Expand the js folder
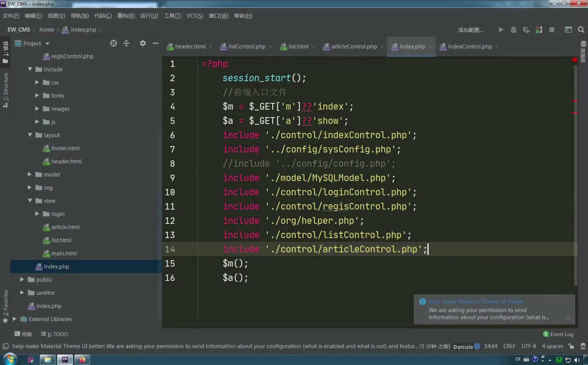Screen dimensions: 588x365 (x=37, y=122)
